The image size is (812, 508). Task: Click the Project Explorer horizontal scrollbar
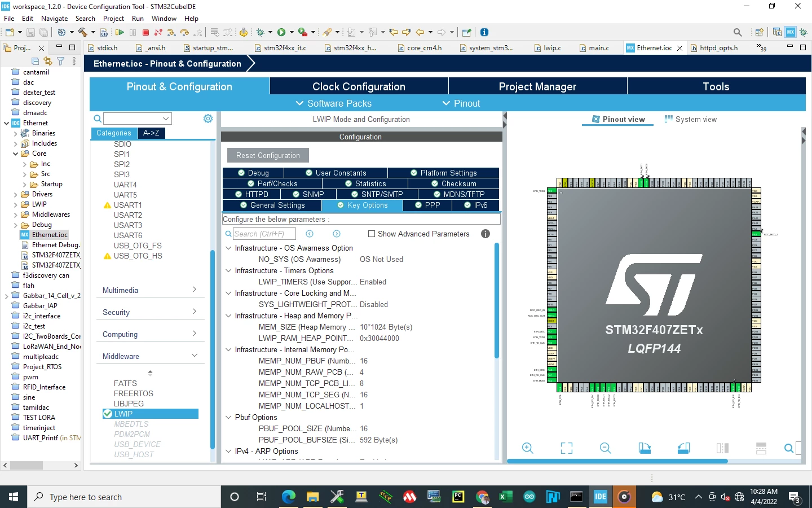click(x=27, y=466)
